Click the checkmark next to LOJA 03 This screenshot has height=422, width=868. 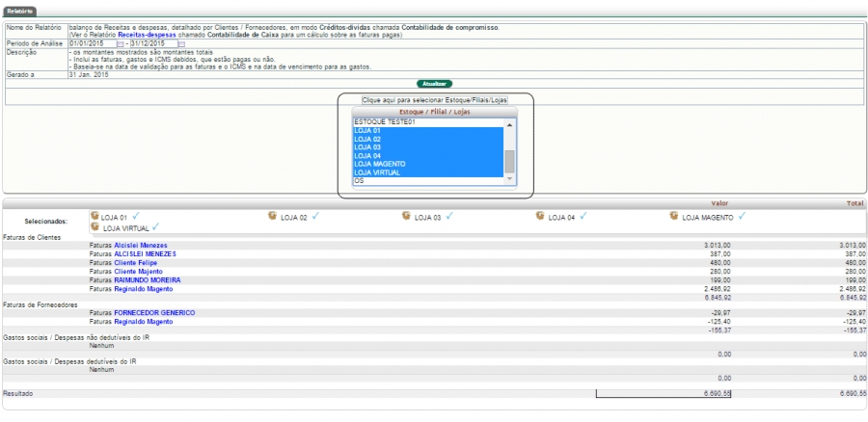click(x=449, y=216)
